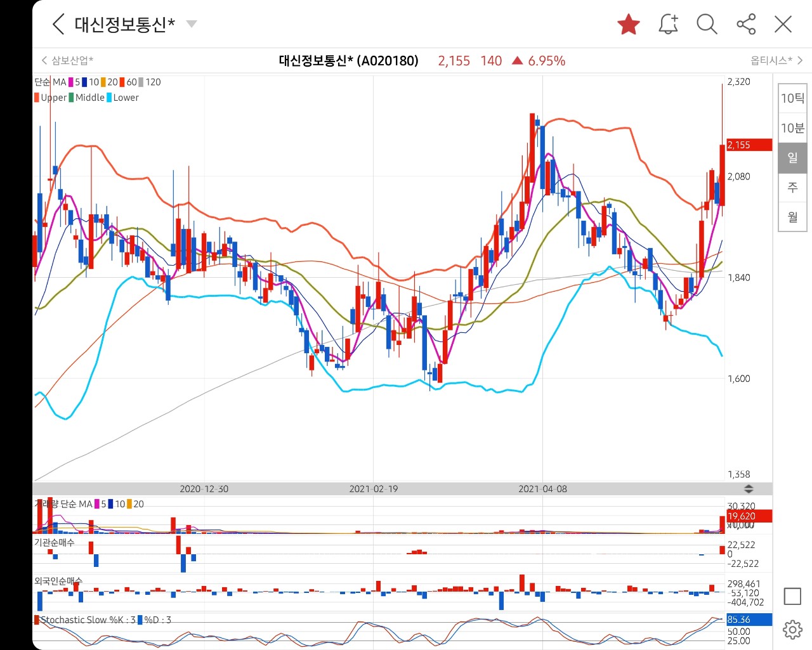Click the 거래량 단순 MA volume legend

click(63, 504)
